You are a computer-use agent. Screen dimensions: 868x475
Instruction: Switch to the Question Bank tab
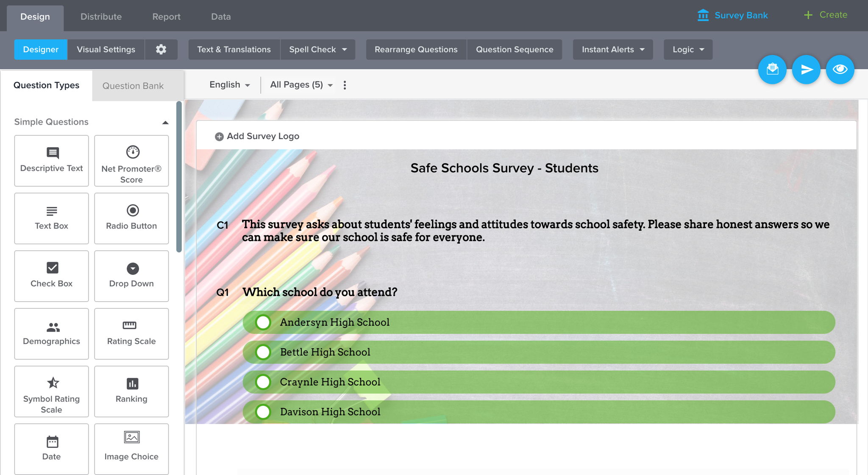coord(133,86)
